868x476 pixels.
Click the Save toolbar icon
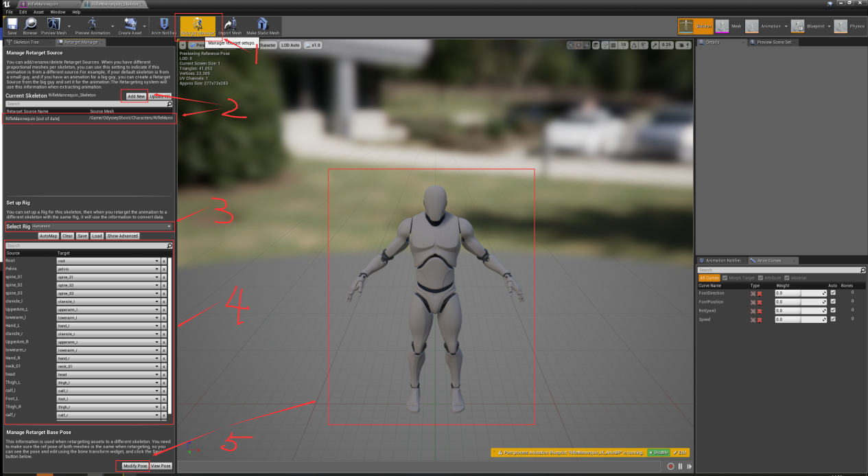tap(12, 26)
